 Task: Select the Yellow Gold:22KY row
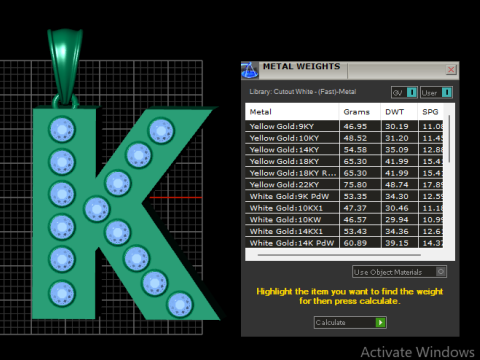[x=344, y=185]
